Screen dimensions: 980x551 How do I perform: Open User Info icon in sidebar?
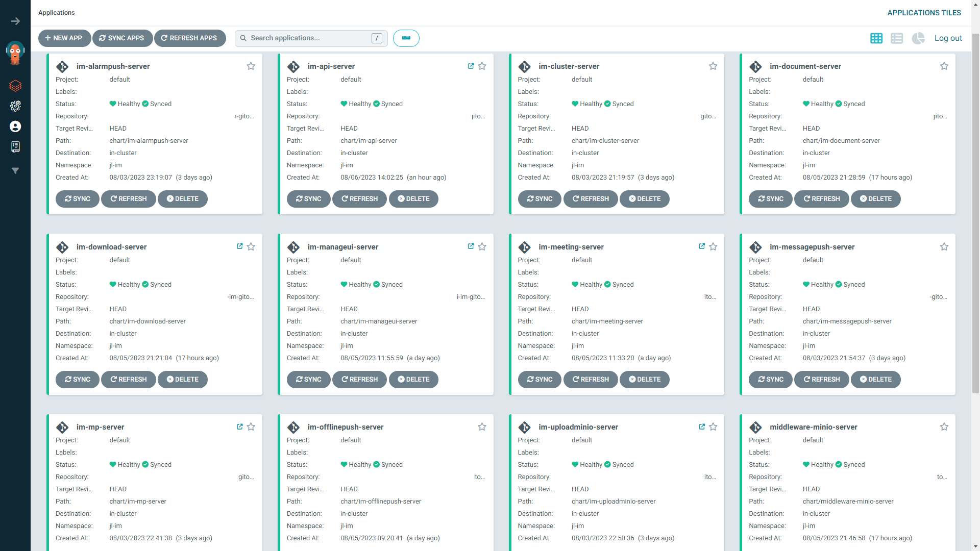(x=15, y=127)
